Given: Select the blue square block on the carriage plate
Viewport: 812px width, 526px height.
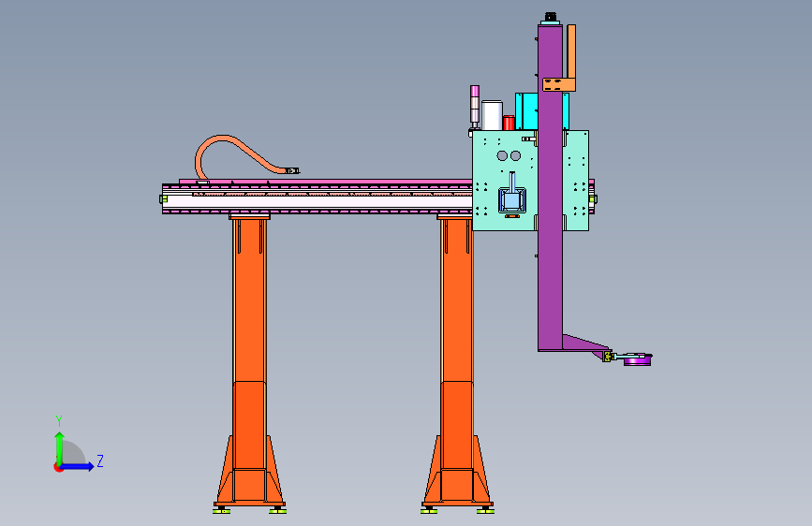Looking at the screenshot, I should pyautogui.click(x=512, y=201).
